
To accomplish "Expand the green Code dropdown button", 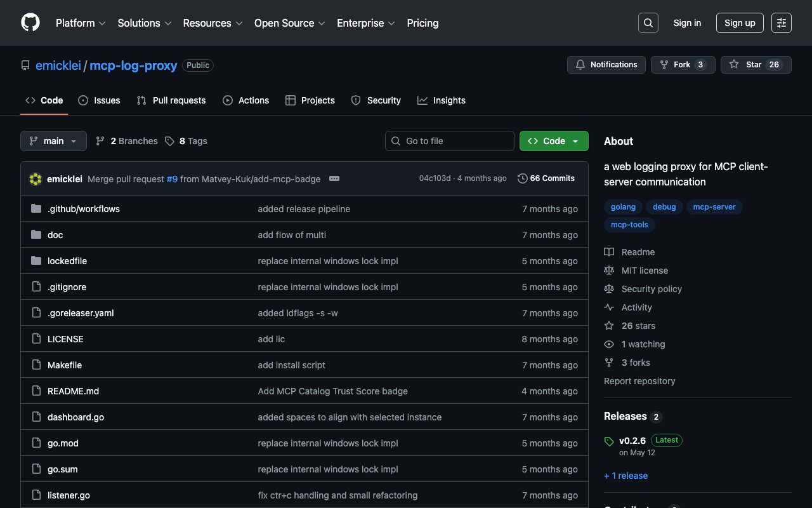I will click(x=553, y=141).
